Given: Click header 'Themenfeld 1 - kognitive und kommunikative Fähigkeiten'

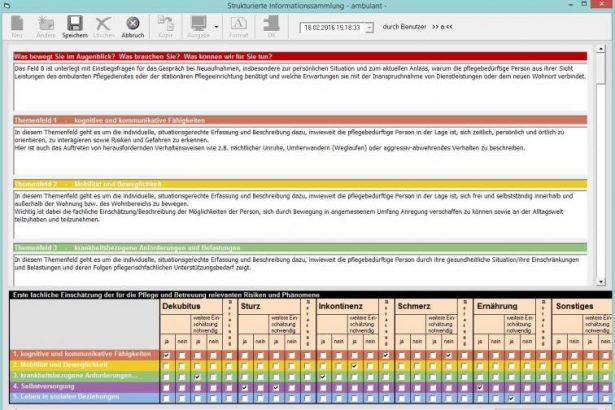Looking at the screenshot, I should tap(300, 120).
